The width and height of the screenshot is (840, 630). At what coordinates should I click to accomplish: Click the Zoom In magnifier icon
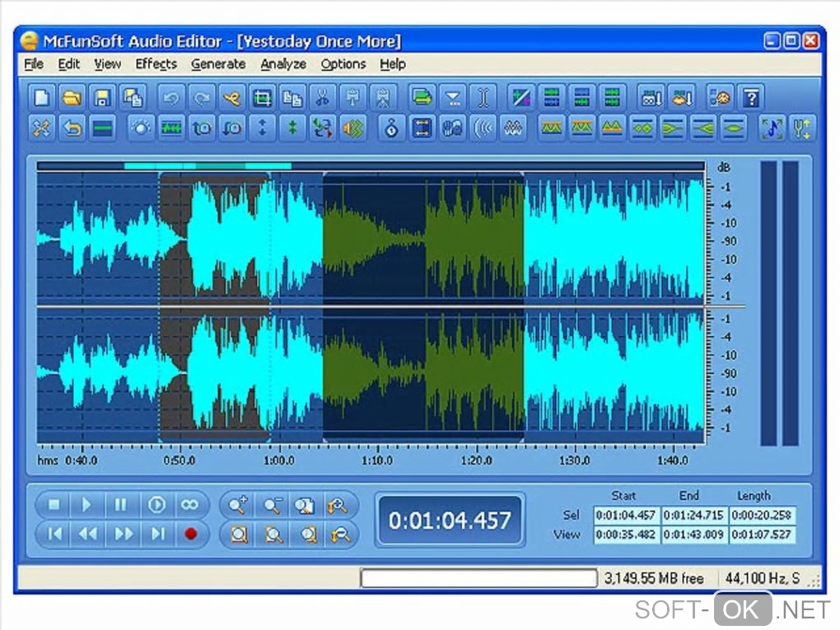239,505
